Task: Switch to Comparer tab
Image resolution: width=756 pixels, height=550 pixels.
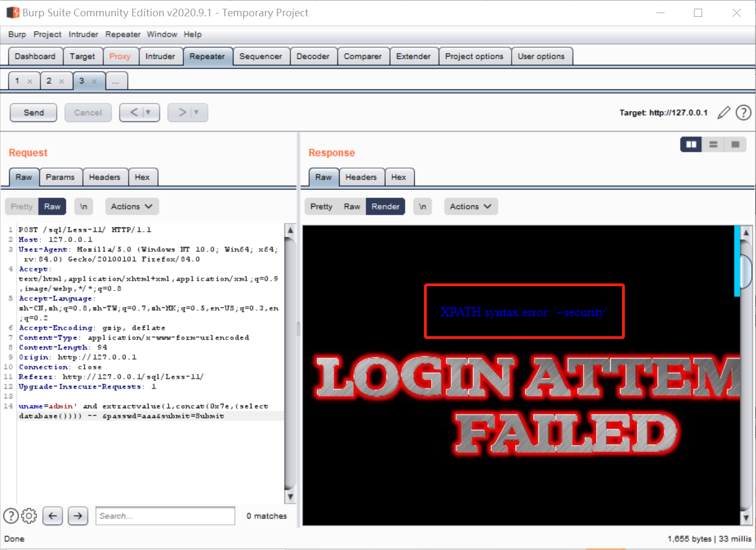Action: click(x=362, y=57)
